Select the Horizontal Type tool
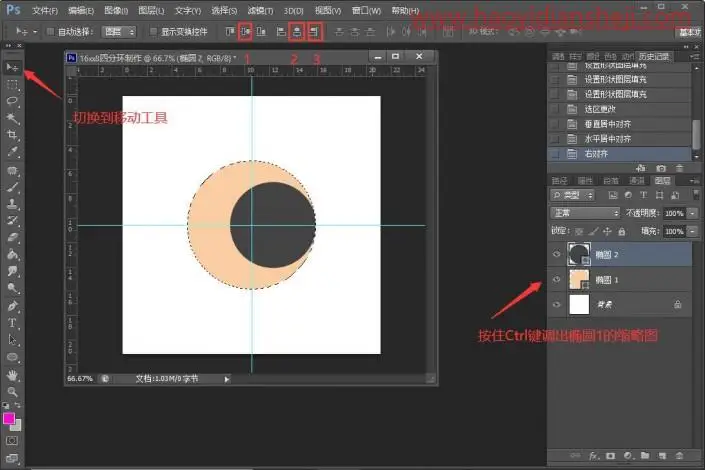 (12, 323)
